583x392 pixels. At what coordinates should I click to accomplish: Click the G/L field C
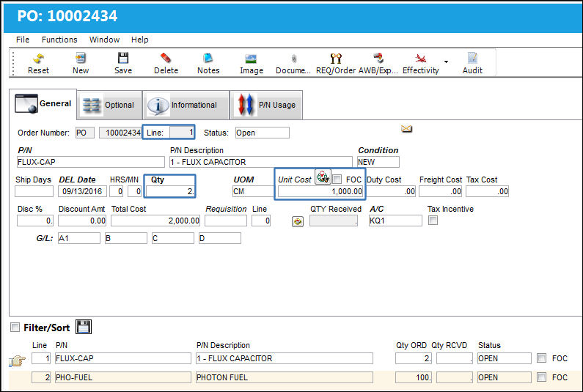pos(173,238)
